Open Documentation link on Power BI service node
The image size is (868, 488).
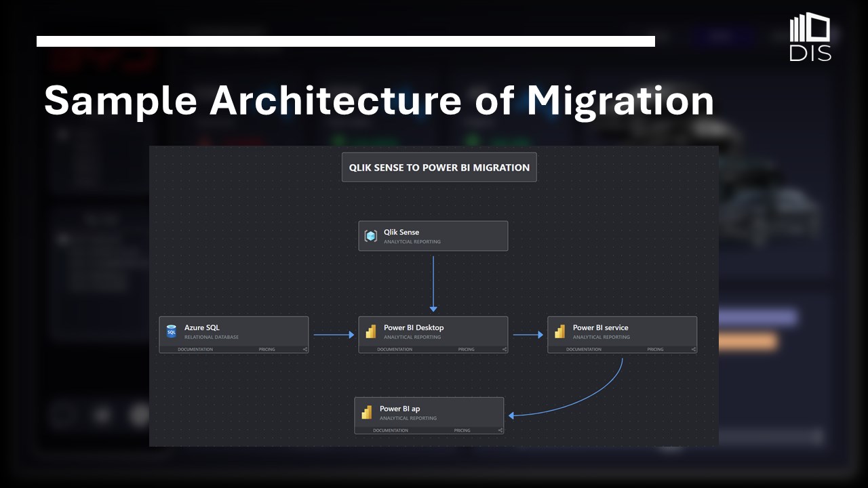(584, 350)
